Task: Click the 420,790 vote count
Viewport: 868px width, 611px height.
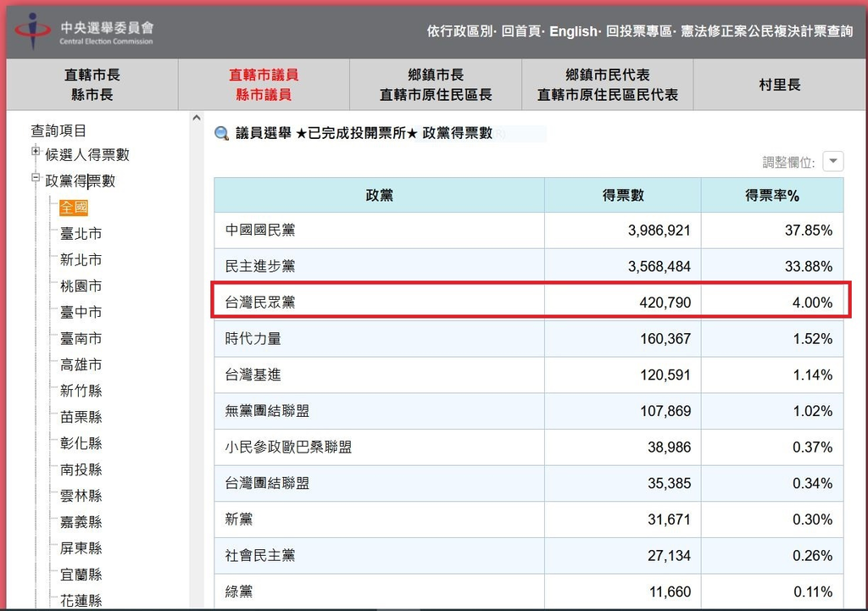Action: pos(665,303)
